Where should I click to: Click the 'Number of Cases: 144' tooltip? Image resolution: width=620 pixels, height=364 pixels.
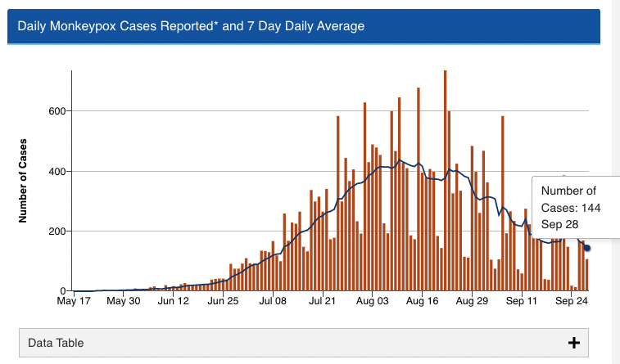[x=571, y=208]
